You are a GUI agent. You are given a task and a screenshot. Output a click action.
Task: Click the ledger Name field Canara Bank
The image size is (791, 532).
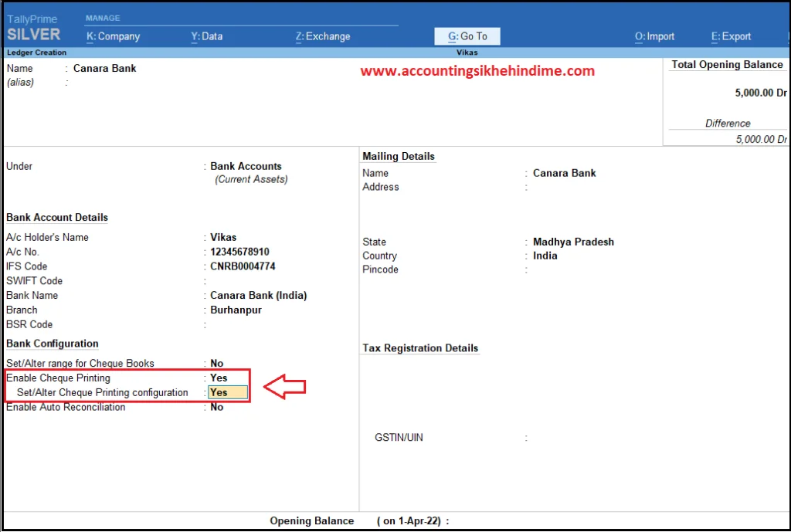pyautogui.click(x=104, y=68)
